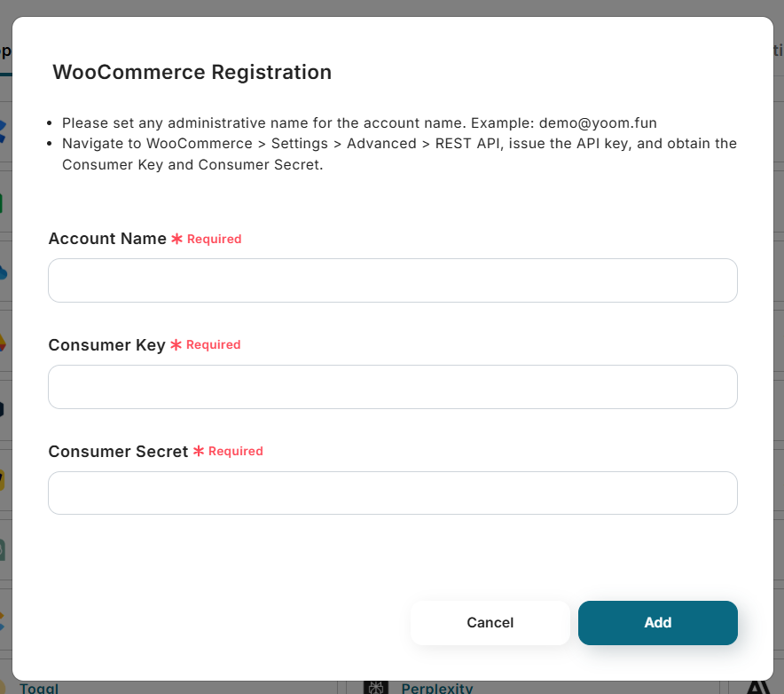
Task: Click the red asterisk beside Account Name
Action: 176,239
